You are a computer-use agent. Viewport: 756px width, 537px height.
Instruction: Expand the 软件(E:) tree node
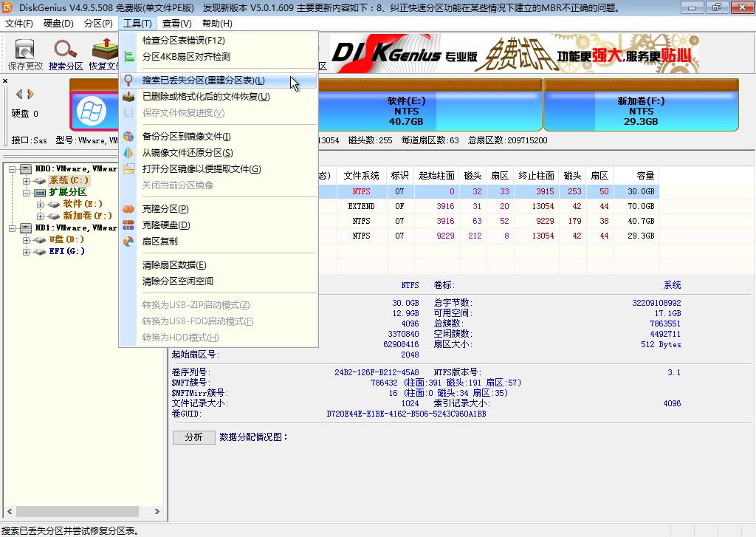(40, 204)
